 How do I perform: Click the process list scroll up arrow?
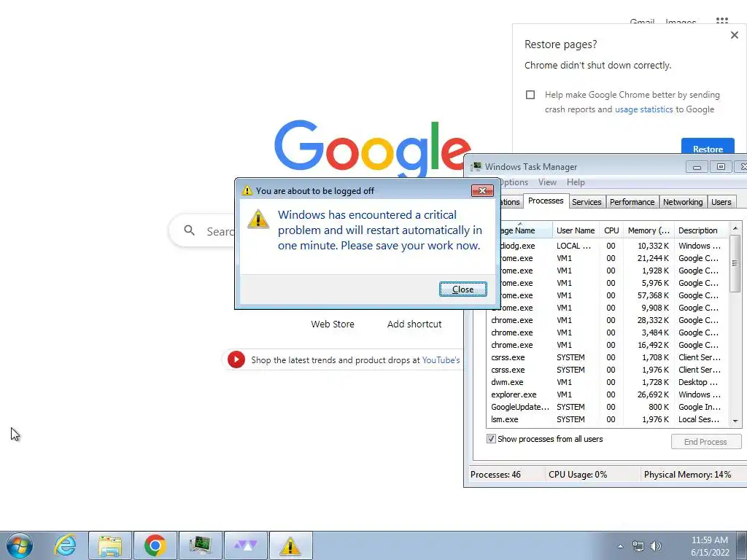click(735, 228)
